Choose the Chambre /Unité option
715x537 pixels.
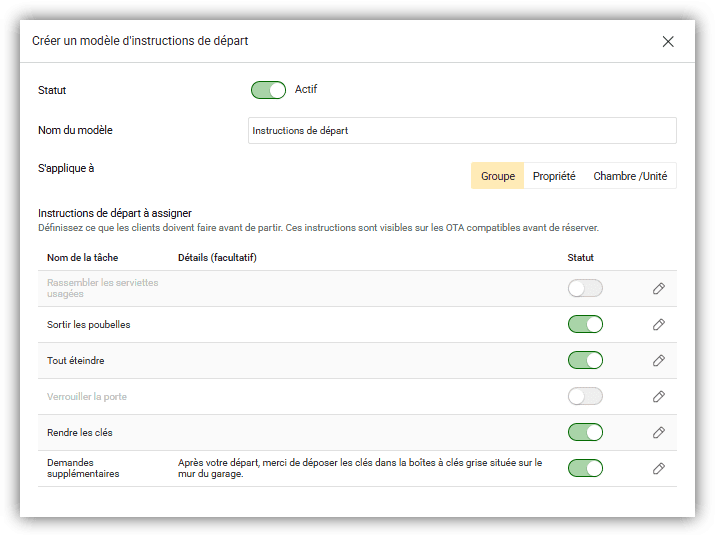[x=630, y=176]
